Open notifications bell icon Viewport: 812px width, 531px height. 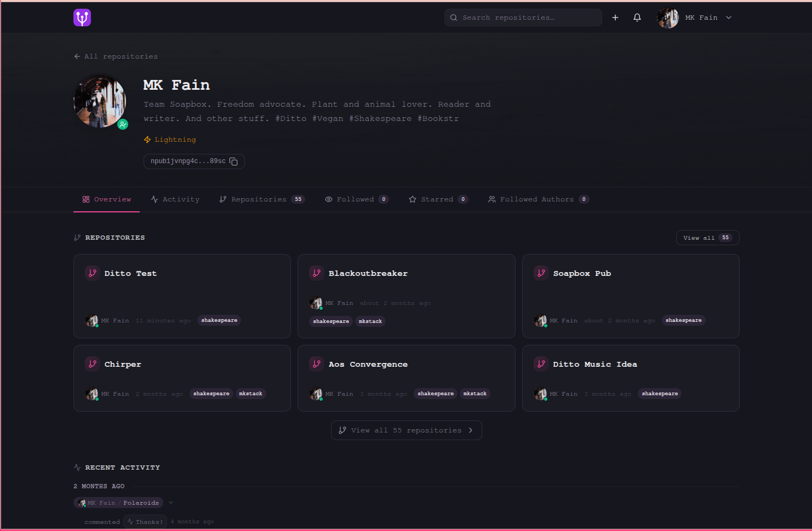[637, 18]
